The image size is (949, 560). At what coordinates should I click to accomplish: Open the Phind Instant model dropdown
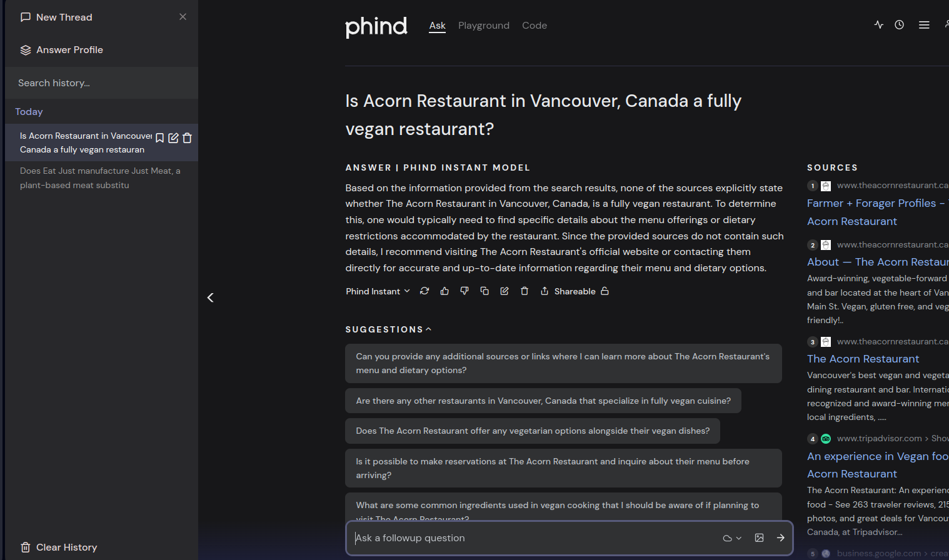point(378,291)
